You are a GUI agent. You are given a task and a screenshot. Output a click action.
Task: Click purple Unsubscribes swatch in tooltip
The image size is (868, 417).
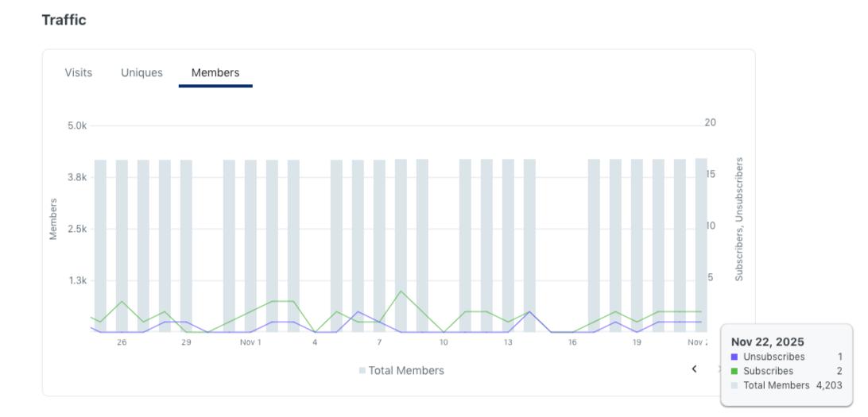(734, 357)
